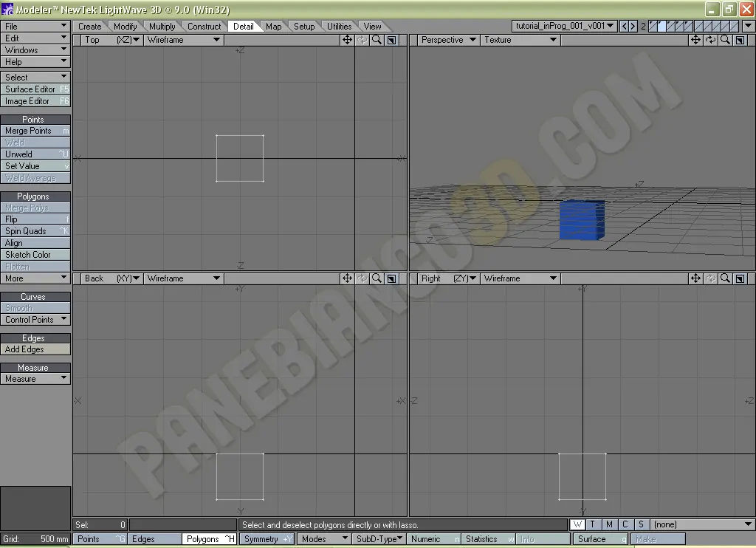756x548 pixels.
Task: Click the Sel count field
Action: click(100, 524)
